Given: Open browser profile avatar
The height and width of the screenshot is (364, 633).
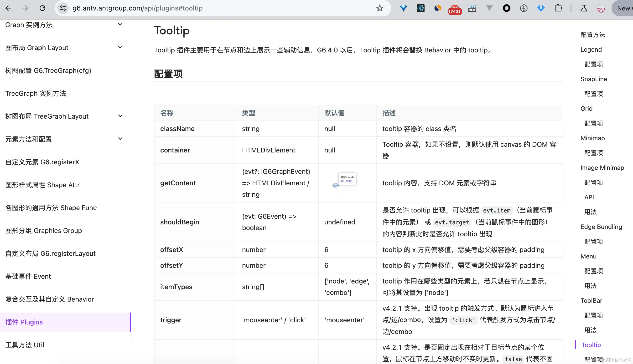Looking at the screenshot, I should [601, 8].
